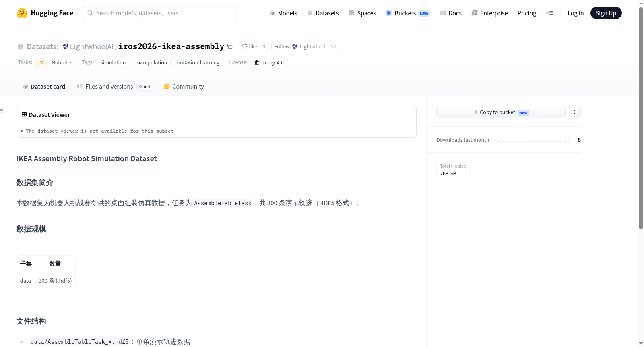The image size is (644, 347).
Task: Click the 'Dataset Viewer' title text
Action: click(50, 115)
